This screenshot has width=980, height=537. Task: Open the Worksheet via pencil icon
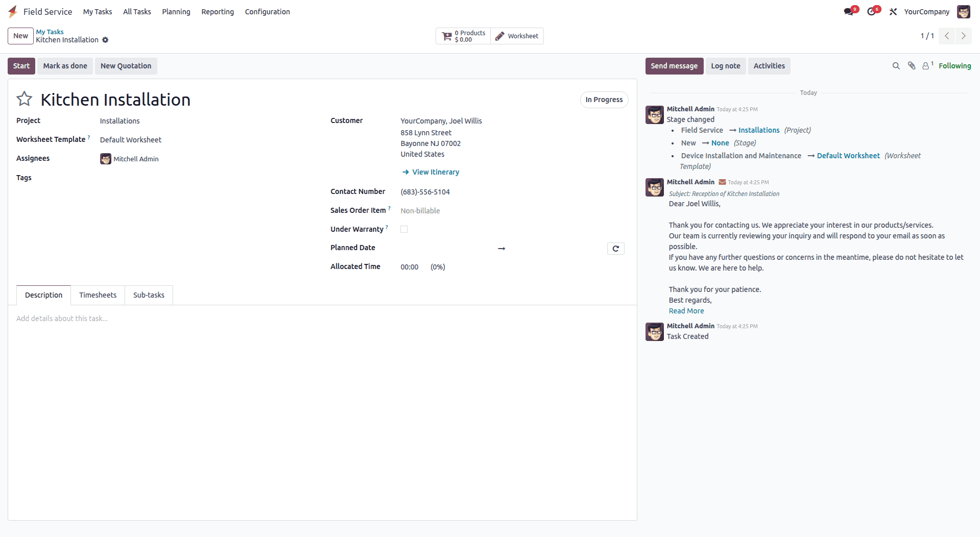point(517,36)
